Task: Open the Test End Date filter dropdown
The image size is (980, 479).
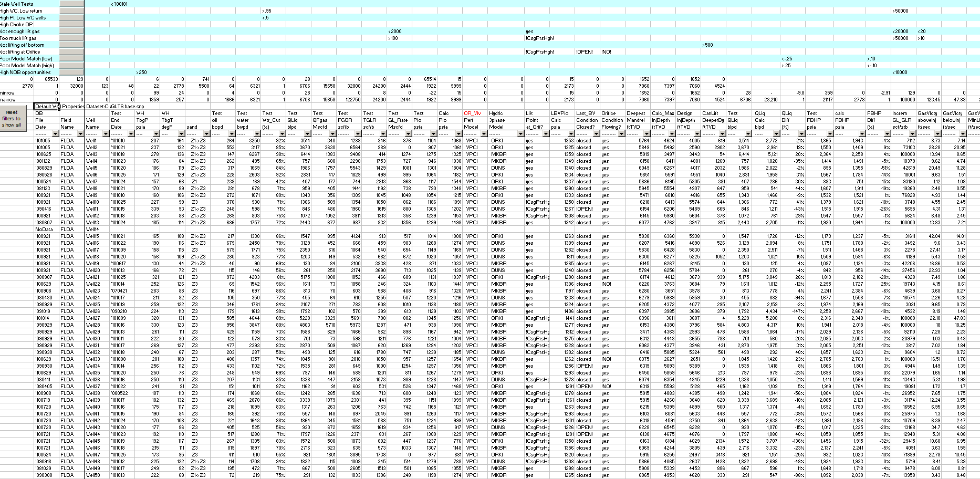Action: [x=130, y=134]
